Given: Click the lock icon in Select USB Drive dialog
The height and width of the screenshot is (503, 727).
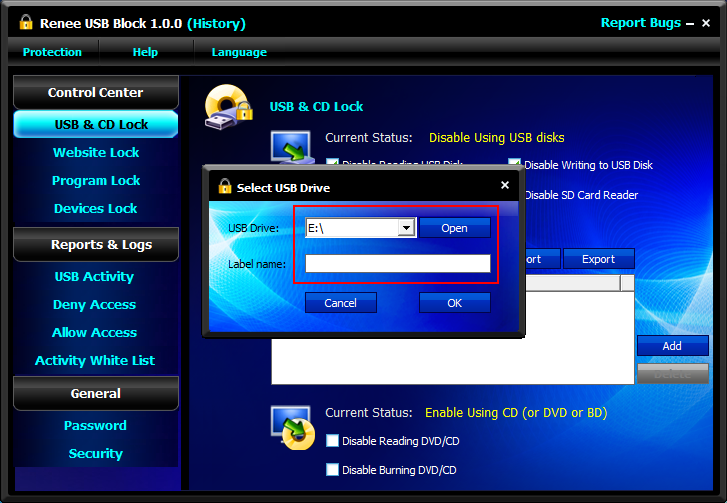Looking at the screenshot, I should coord(224,187).
